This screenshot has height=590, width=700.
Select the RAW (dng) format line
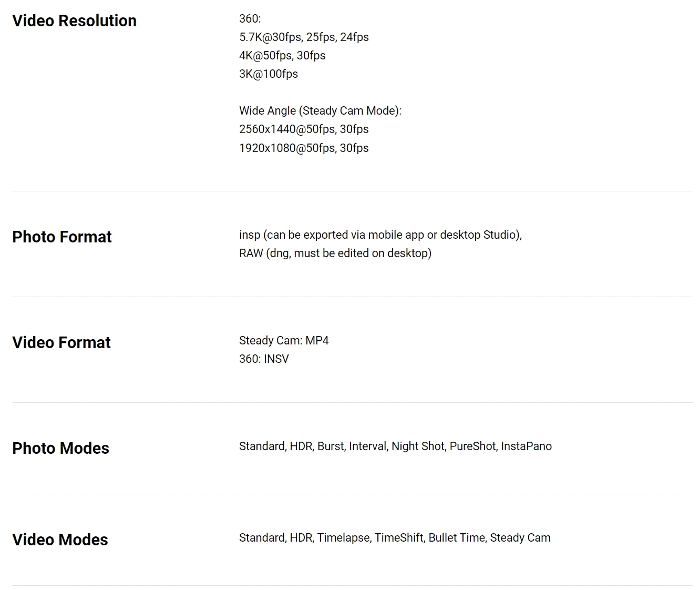click(335, 253)
